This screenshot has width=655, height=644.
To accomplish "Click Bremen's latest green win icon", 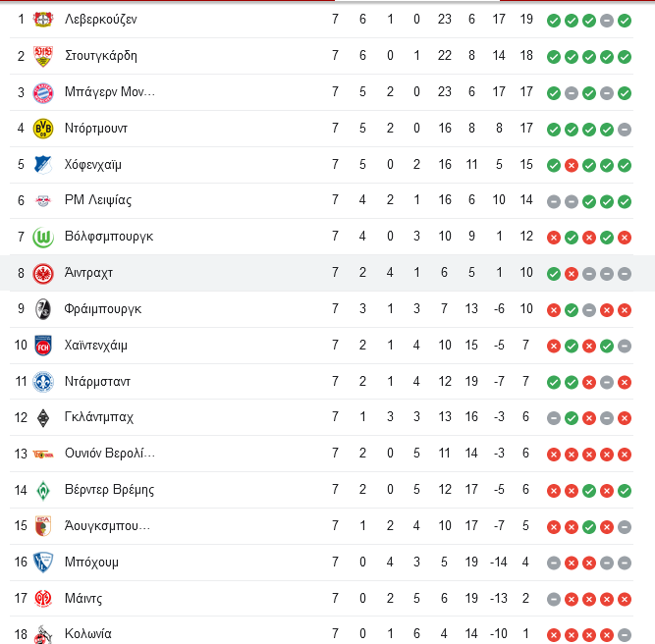I will tap(625, 491).
